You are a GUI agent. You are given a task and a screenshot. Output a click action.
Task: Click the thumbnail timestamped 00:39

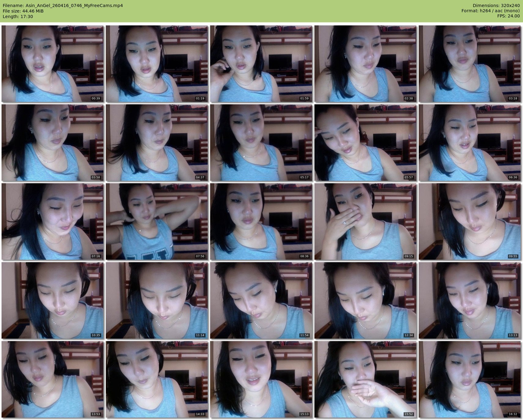click(x=52, y=64)
